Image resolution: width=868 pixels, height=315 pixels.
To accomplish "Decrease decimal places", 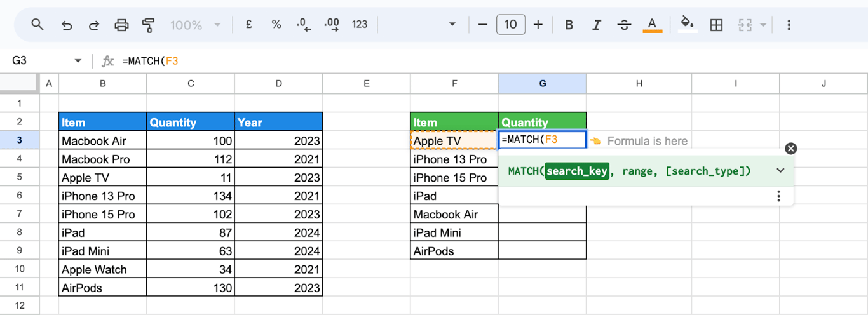I will 304,25.
